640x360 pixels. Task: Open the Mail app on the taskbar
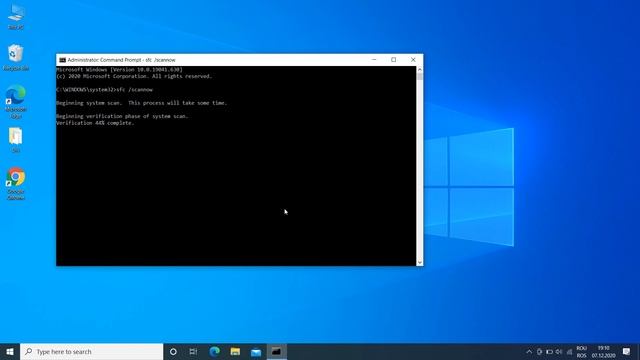click(256, 351)
